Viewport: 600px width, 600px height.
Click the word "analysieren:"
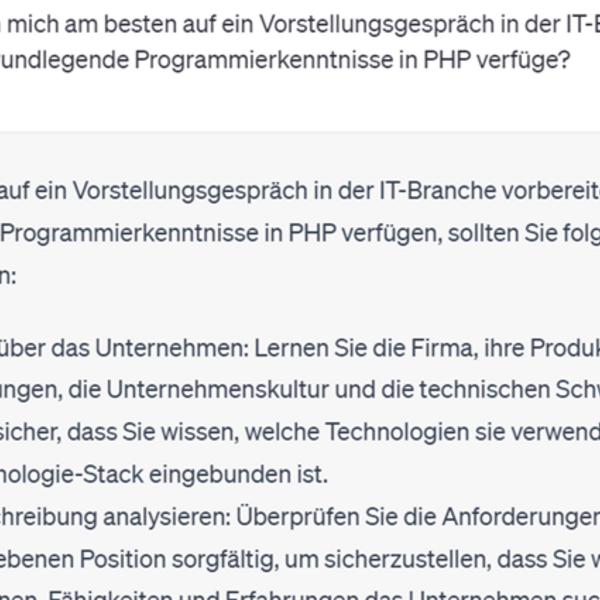[x=168, y=516]
